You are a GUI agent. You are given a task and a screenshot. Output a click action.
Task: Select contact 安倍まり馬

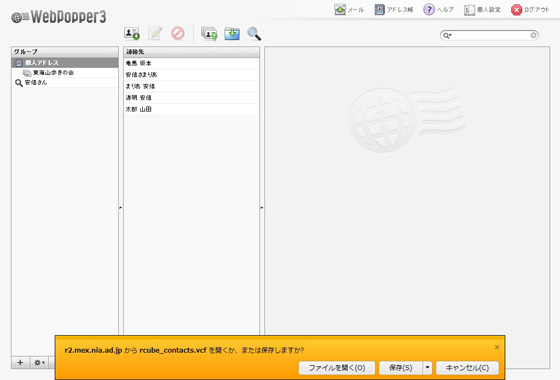pyautogui.click(x=191, y=75)
